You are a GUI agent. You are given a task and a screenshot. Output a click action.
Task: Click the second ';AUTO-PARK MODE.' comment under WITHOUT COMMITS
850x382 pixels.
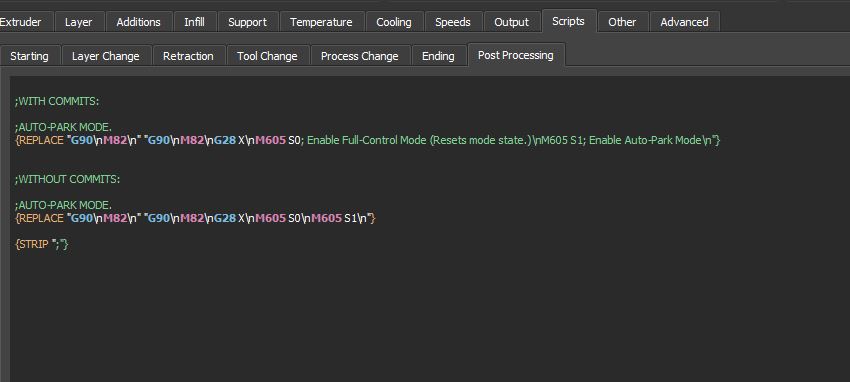pyautogui.click(x=63, y=205)
